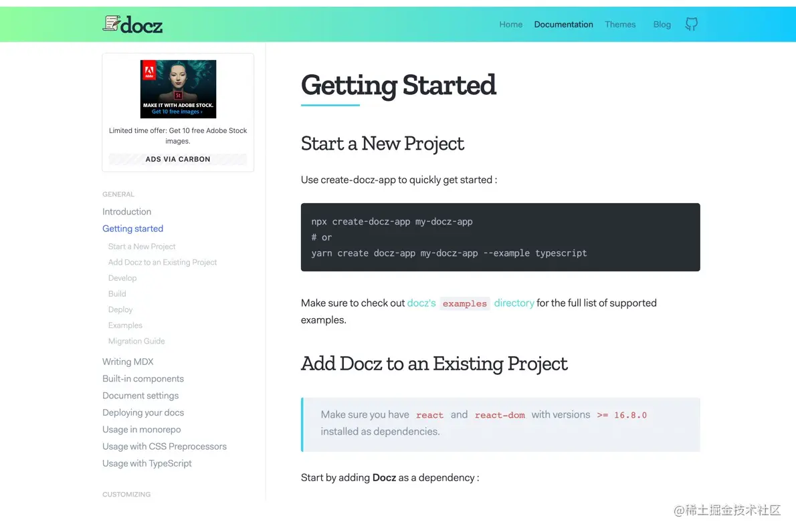The height and width of the screenshot is (532, 796).
Task: Click the Limited time offer ad text
Action: click(178, 136)
